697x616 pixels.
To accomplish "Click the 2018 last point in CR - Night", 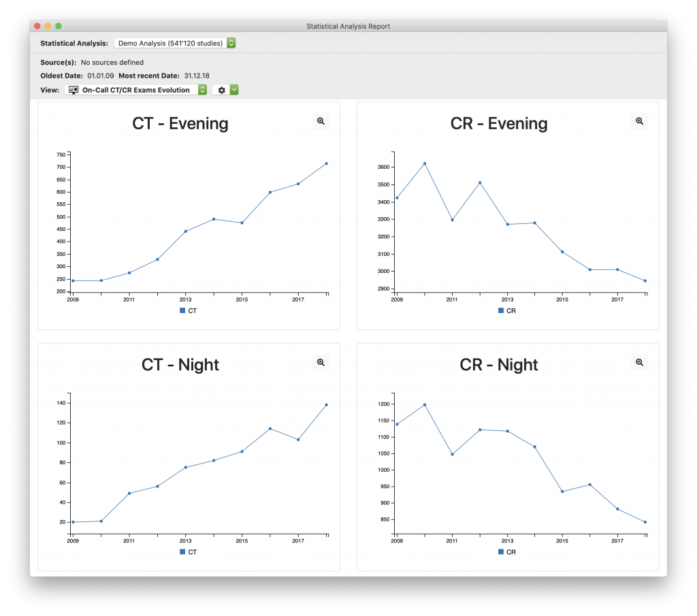I will (x=645, y=522).
